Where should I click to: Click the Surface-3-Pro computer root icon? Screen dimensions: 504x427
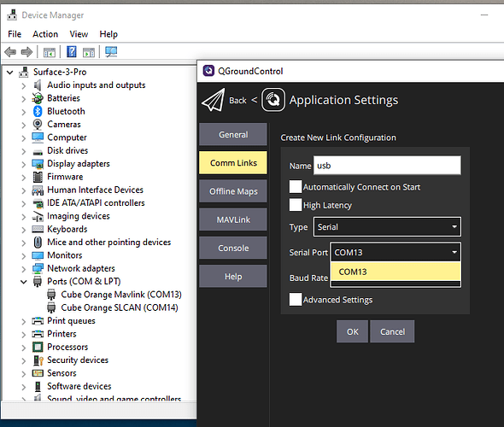pos(23,72)
